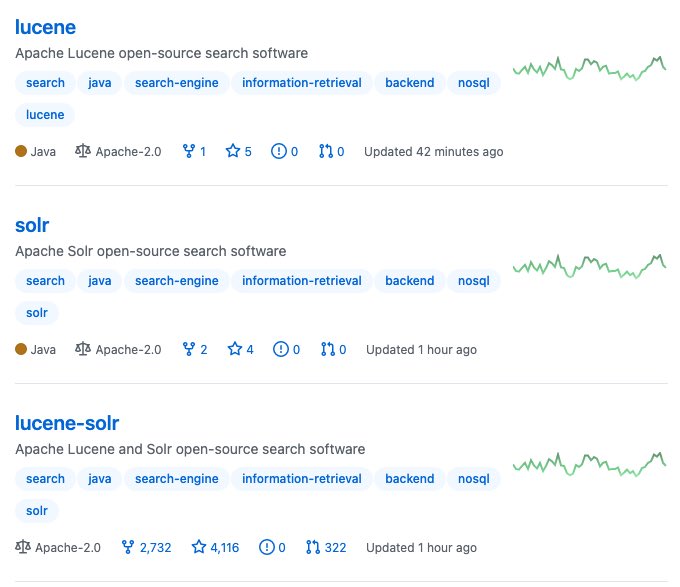
Task: Click license scale icon in lucene-solr row
Action: (x=23, y=547)
